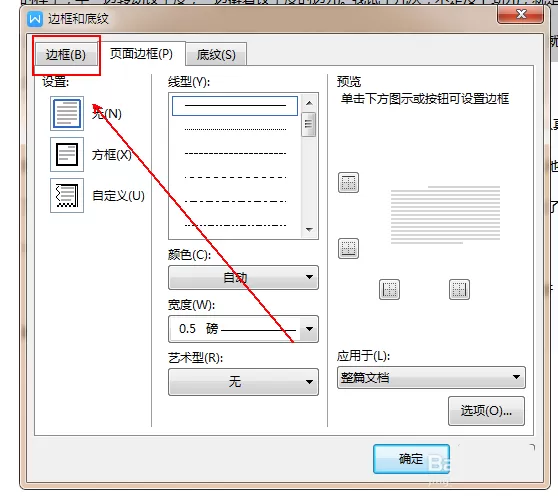Choose the long-dashed line style
The image size is (558, 500).
point(235,177)
